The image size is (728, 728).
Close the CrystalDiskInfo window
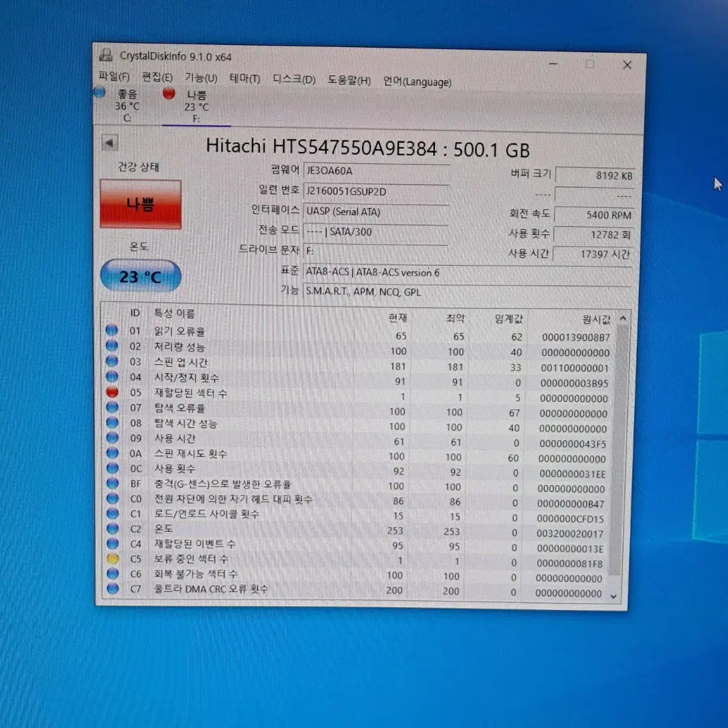point(628,65)
